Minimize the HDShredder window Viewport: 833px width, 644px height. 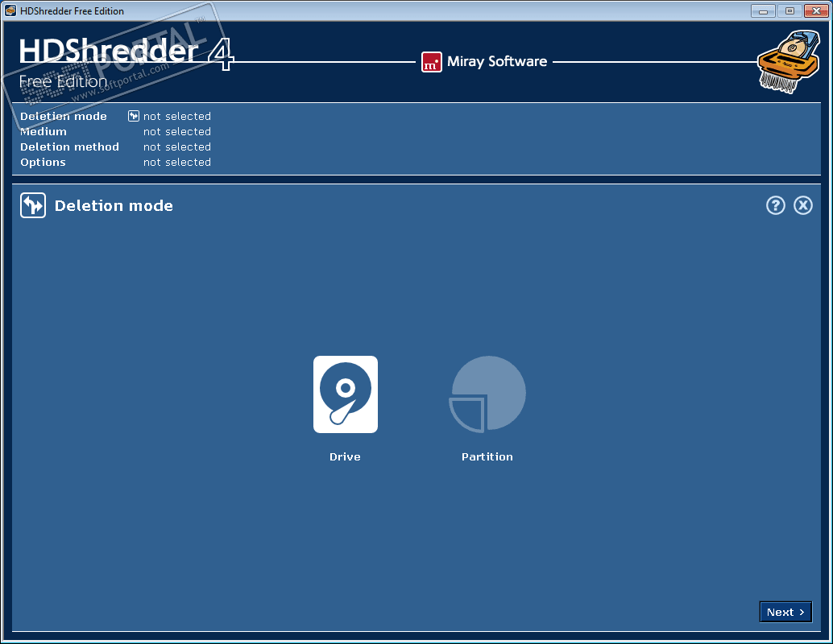tap(764, 10)
